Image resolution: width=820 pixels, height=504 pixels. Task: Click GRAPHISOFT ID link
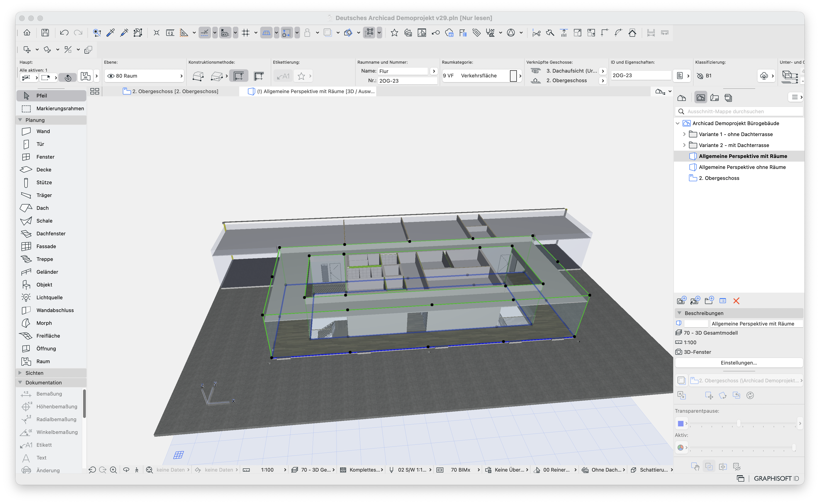776,479
